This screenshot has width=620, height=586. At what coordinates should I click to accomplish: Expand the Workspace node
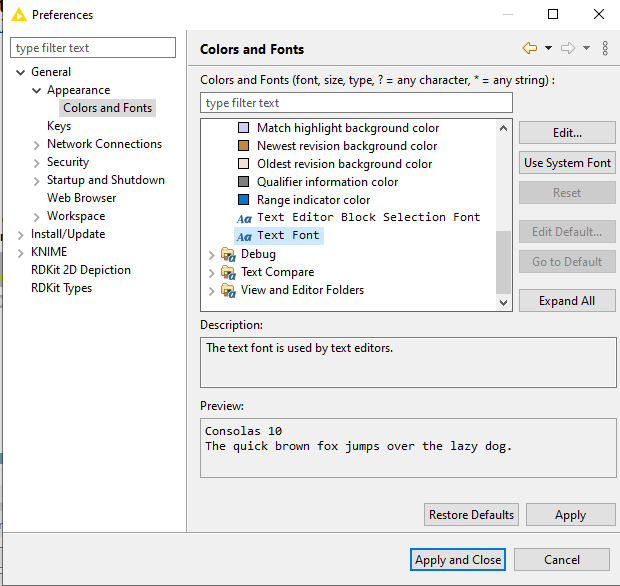click(x=36, y=217)
